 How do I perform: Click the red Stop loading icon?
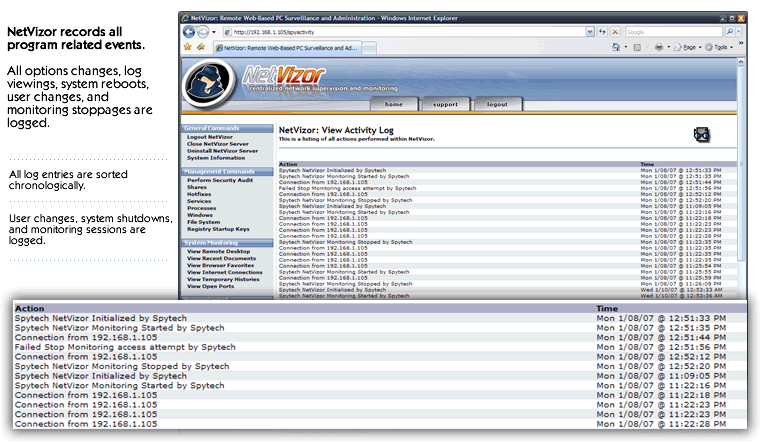coord(617,32)
